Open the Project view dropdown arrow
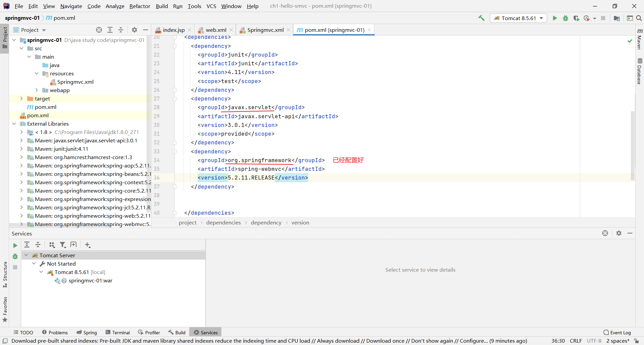This screenshot has height=345, width=644. (x=44, y=30)
